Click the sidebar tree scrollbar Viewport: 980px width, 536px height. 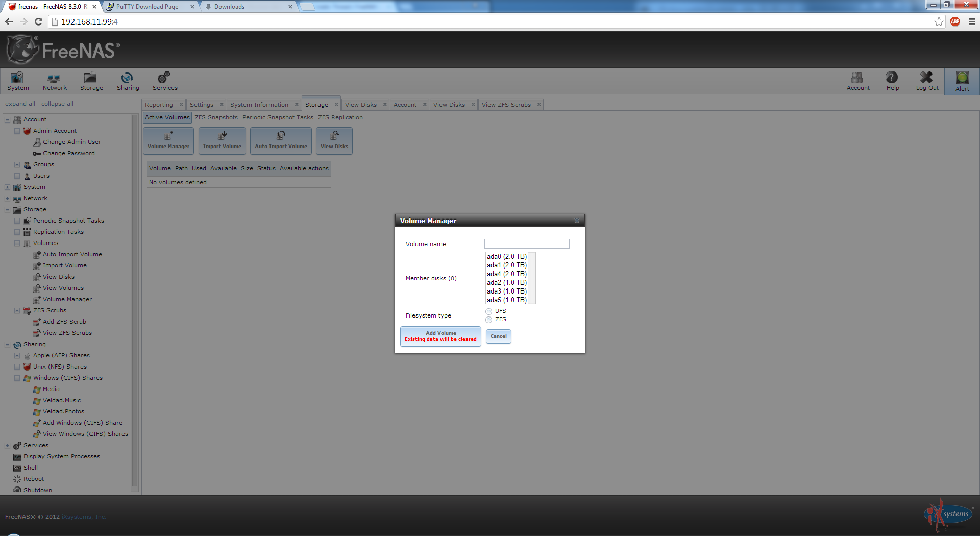tap(135, 301)
